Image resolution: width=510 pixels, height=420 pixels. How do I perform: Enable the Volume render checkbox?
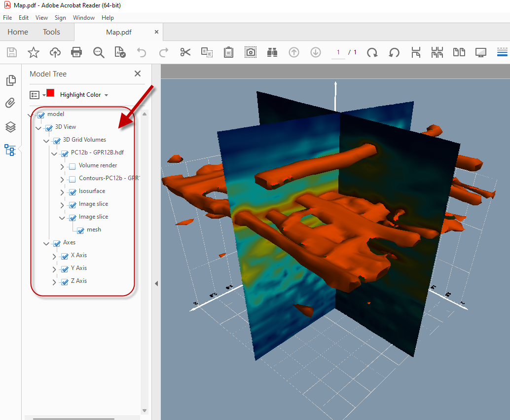click(x=73, y=166)
